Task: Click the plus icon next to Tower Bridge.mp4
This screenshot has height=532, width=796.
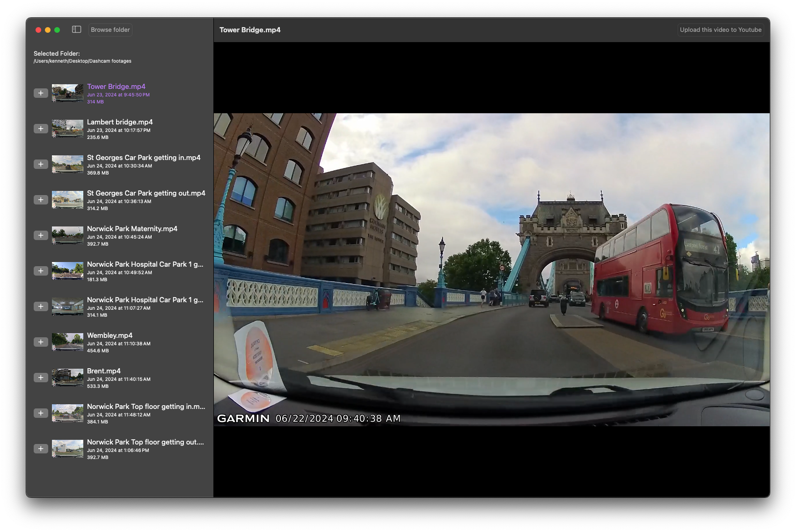Action: pos(41,93)
